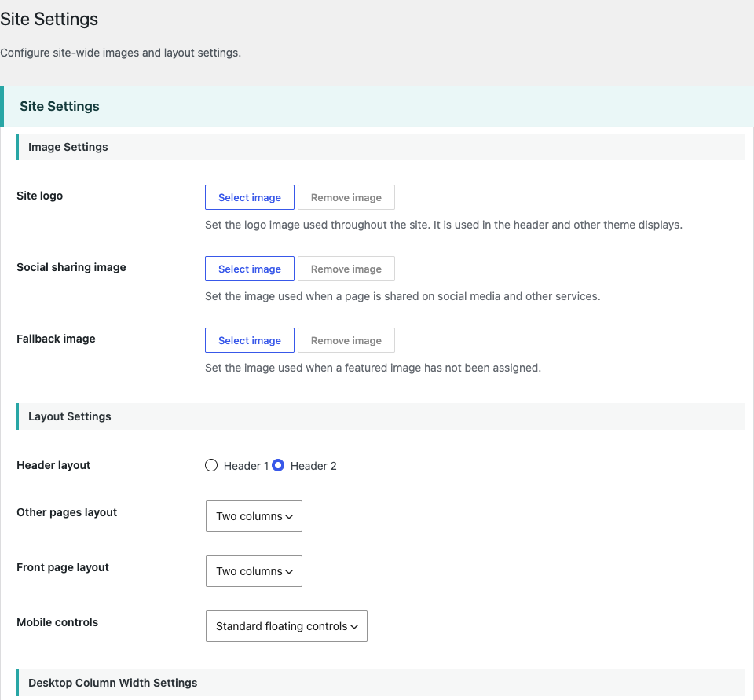Click Remove image for Site logo
This screenshot has height=700, width=754.
tap(346, 197)
